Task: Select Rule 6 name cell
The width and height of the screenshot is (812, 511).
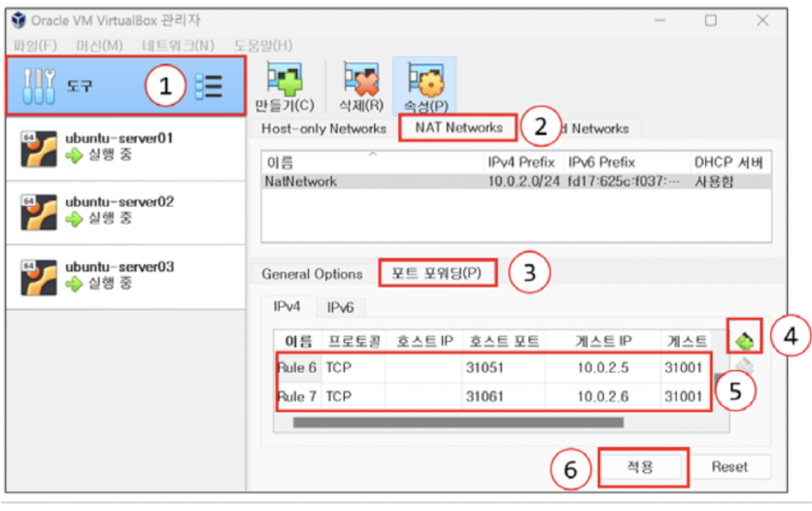Action: (x=298, y=367)
